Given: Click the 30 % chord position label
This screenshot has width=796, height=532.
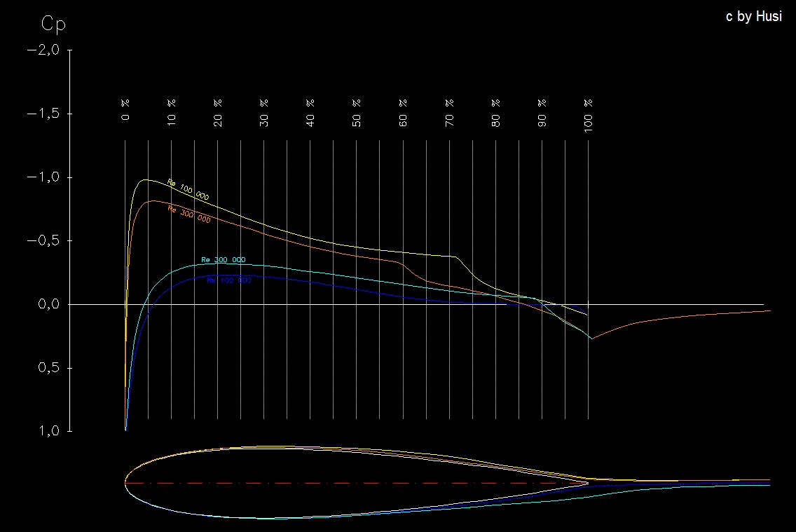Looking at the screenshot, I should click(264, 111).
